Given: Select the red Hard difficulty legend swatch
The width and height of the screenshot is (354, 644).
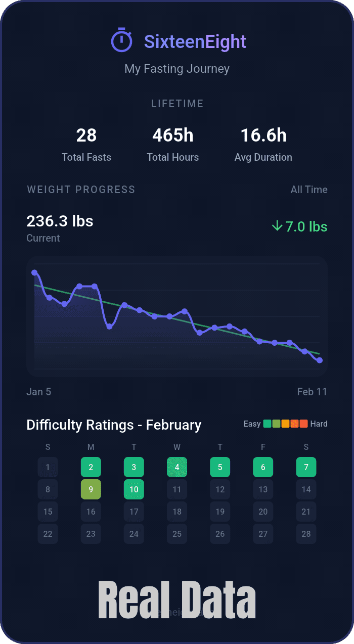Looking at the screenshot, I should (303, 424).
